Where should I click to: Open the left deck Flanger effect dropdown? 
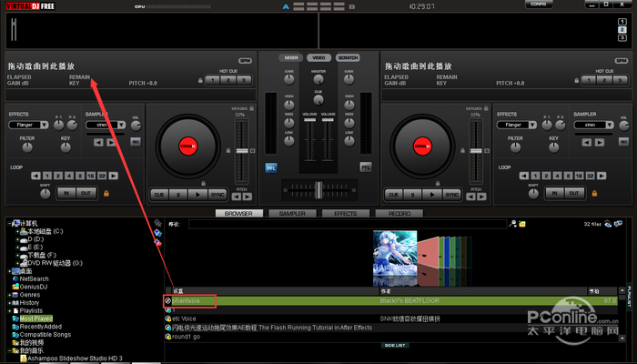pyautogui.click(x=44, y=125)
